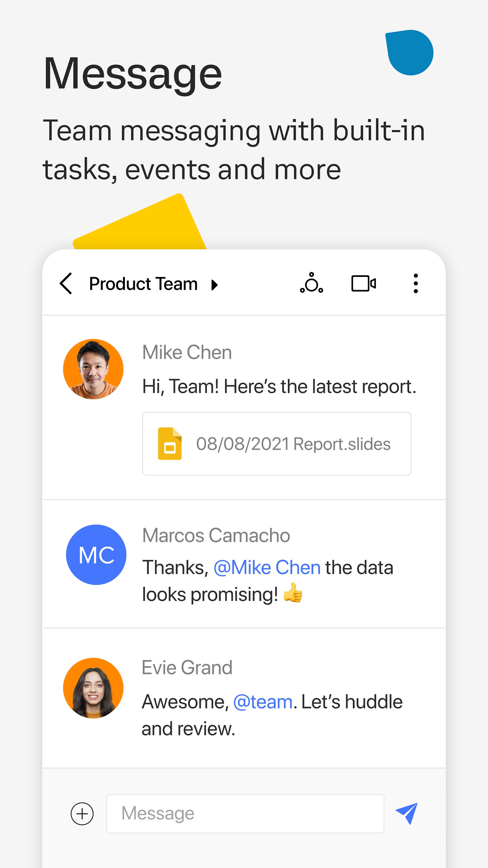This screenshot has width=488, height=868.
Task: Open the three-dot more options menu
Action: [x=416, y=283]
